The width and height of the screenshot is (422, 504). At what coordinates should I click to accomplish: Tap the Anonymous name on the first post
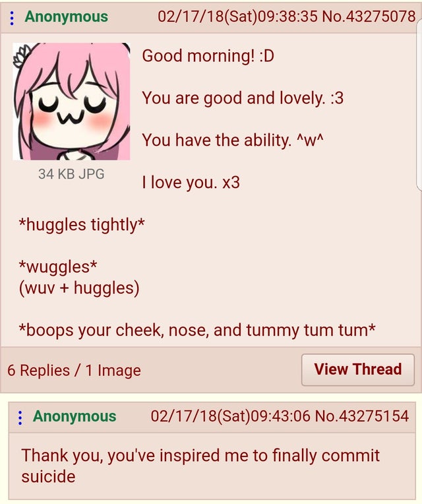point(66,16)
